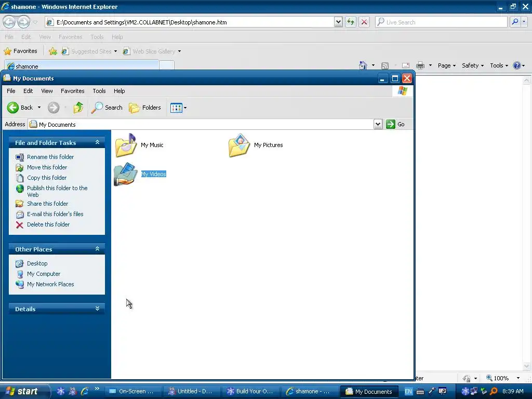The image size is (532, 399).
Task: Click Live Search magnifier button
Action: 515,22
